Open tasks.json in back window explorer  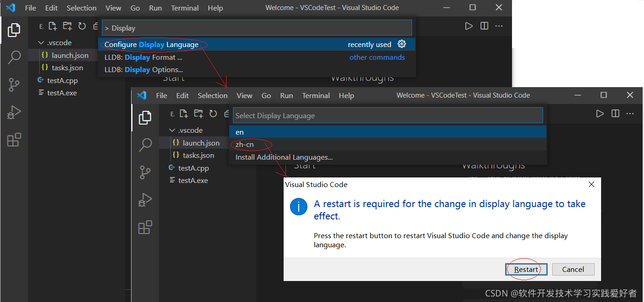(x=63, y=68)
